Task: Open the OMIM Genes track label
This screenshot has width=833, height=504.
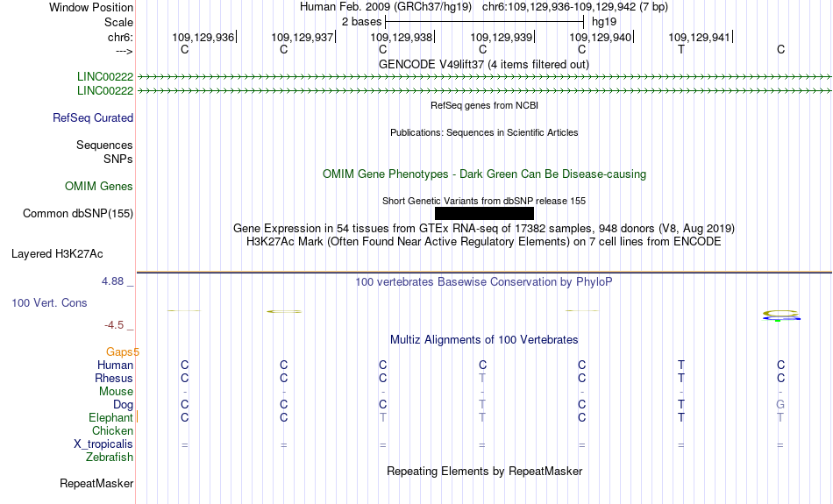Action: click(x=99, y=187)
